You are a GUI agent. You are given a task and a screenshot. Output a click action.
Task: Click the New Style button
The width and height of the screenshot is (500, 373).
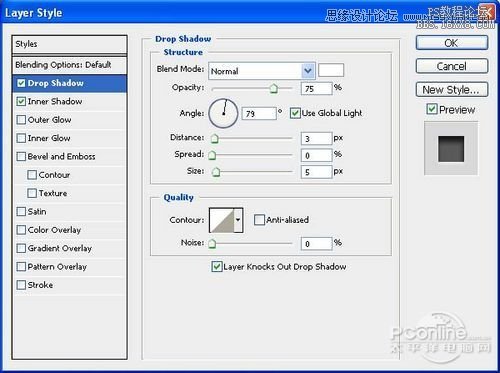click(452, 90)
